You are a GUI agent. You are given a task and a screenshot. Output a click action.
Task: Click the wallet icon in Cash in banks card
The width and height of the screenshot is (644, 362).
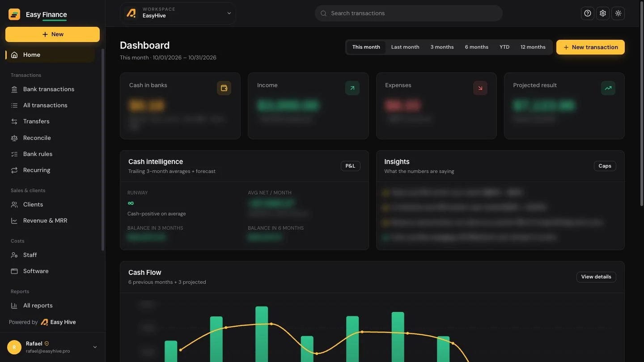(224, 88)
